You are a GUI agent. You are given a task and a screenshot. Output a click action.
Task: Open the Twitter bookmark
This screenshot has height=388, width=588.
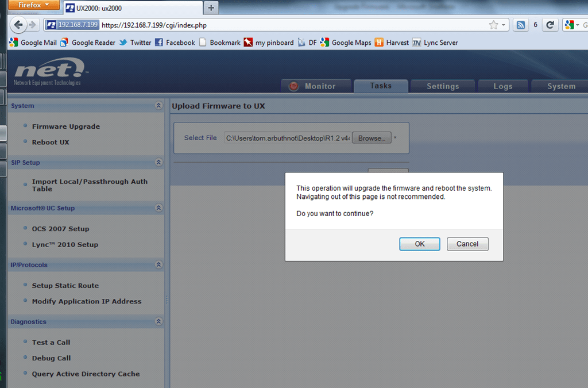(x=135, y=43)
